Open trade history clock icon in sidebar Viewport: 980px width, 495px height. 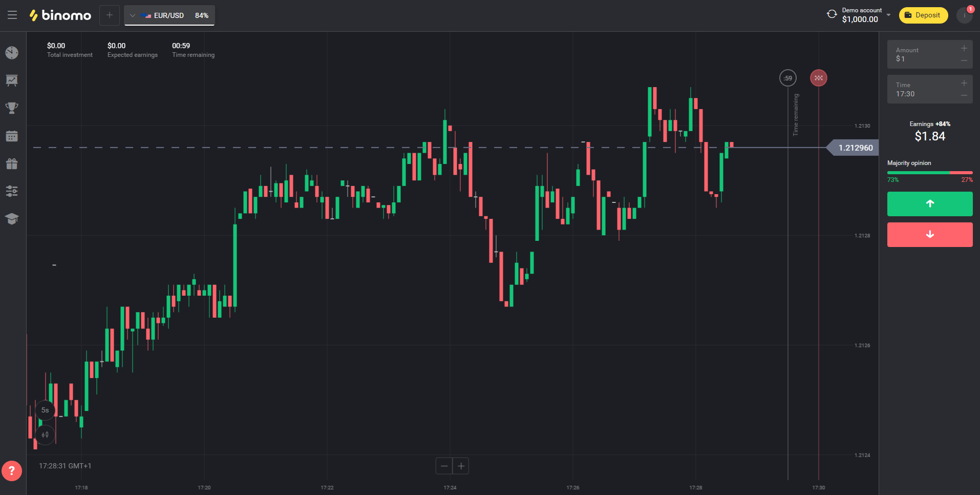(12, 53)
